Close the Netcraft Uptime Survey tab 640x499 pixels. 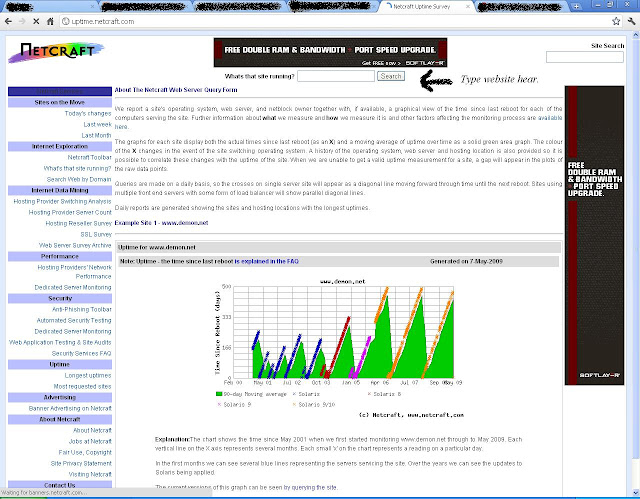[468, 7]
